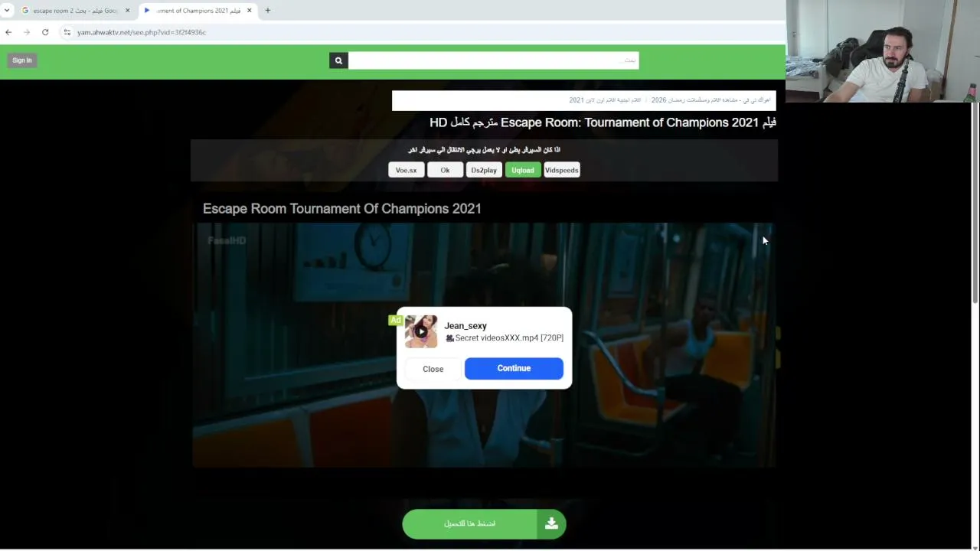Viewport: 980px width, 551px height.
Task: Open the 2026 Ramadan breadcrumb link
Action: (x=710, y=100)
